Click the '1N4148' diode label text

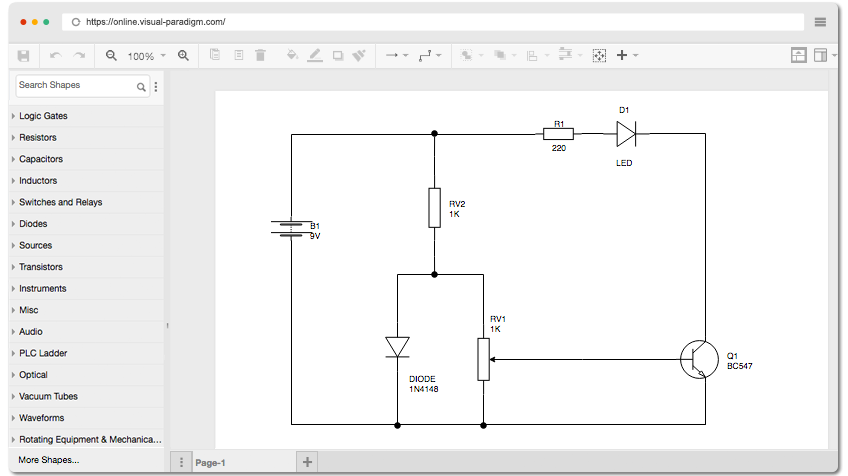(x=423, y=389)
